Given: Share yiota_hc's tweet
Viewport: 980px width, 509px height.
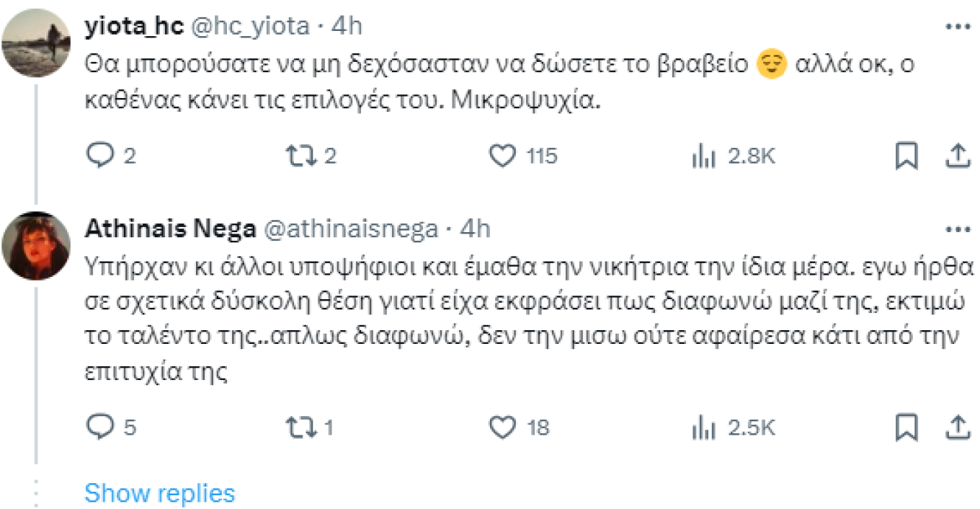Looking at the screenshot, I should 957,156.
